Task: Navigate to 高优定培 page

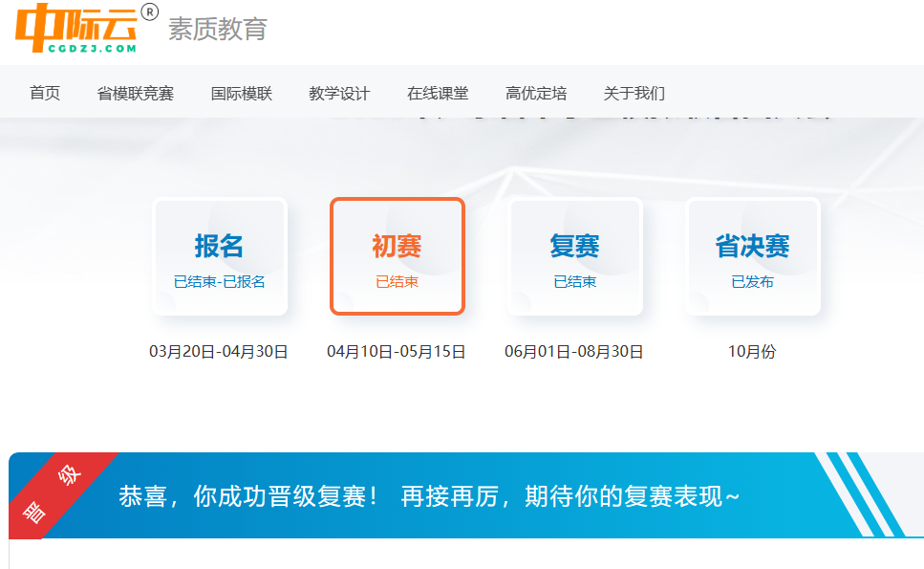Action: tap(536, 93)
